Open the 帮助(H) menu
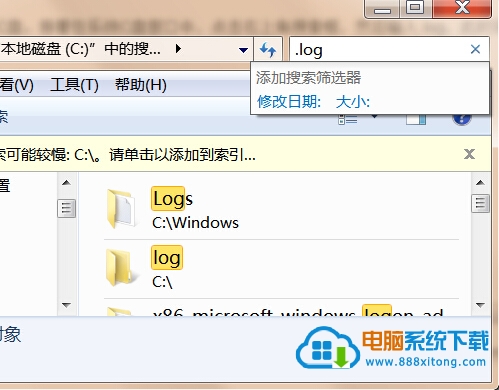This screenshot has height=390, width=499. click(x=141, y=85)
